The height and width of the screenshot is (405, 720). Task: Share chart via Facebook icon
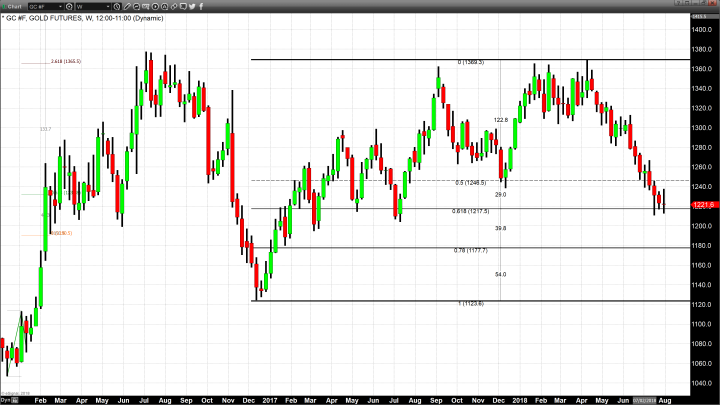point(201,6)
